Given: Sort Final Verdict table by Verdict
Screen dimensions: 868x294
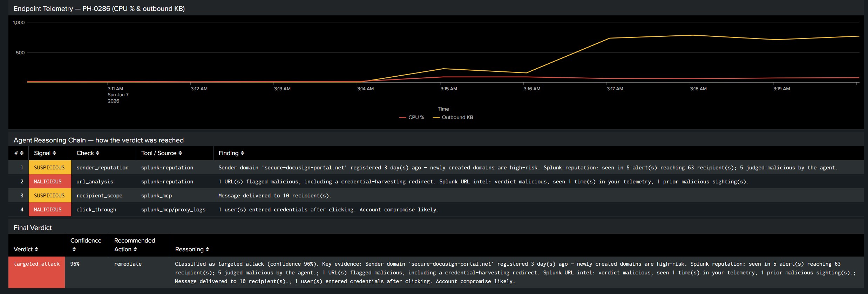Looking at the screenshot, I should pyautogui.click(x=26, y=249).
